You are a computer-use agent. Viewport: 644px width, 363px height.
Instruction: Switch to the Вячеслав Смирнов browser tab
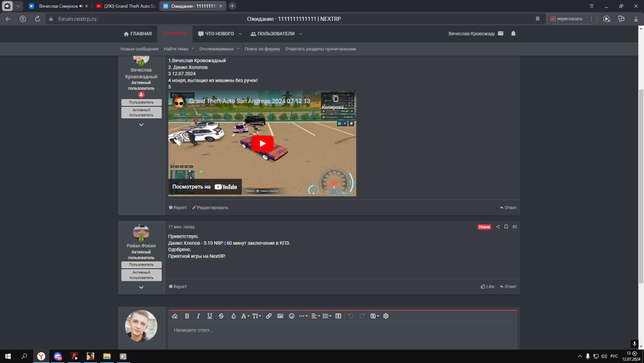[58, 6]
